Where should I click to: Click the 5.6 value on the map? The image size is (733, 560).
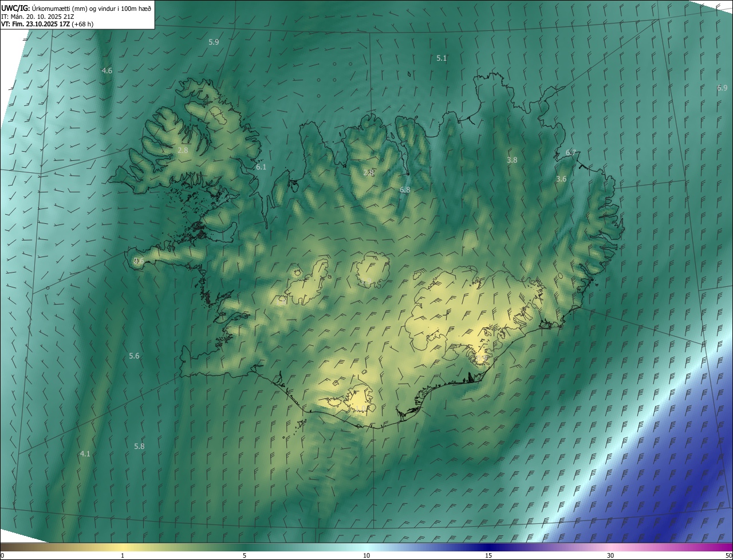pyautogui.click(x=134, y=356)
